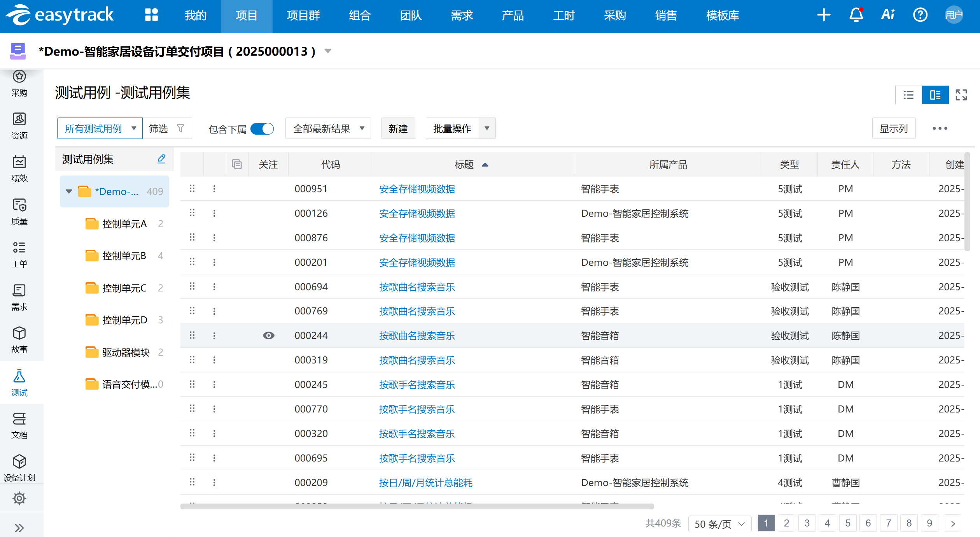Image resolution: width=980 pixels, height=537 pixels.
Task: Collapse the *Demo- folder tree node
Action: tap(69, 191)
